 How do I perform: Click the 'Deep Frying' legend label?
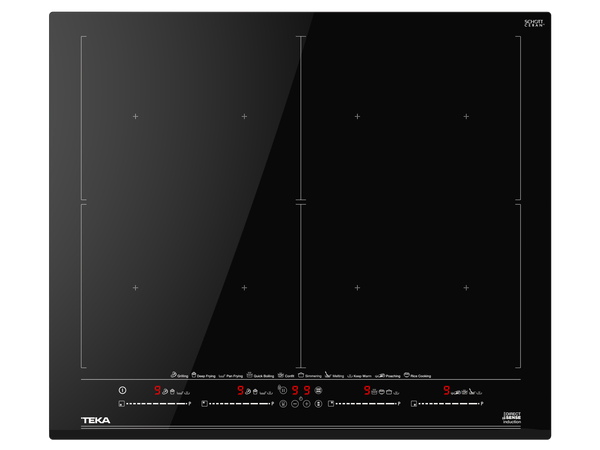206,376
